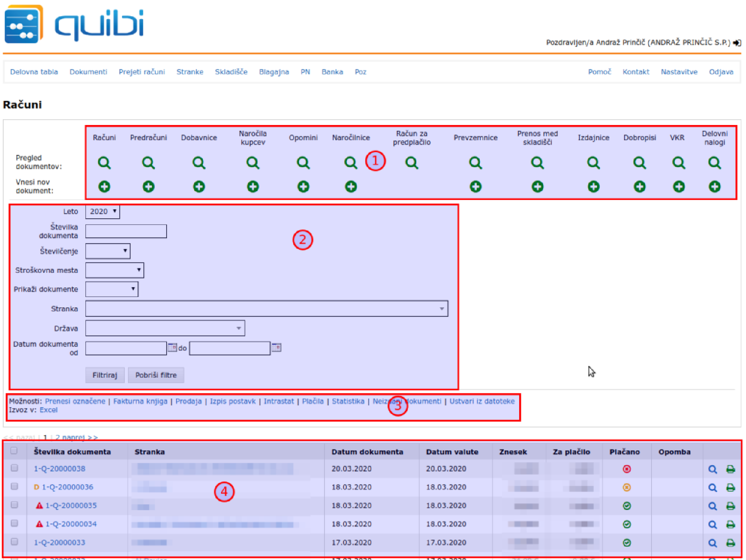Open the Stroškovna mesta dropdown
The image size is (746, 560).
pyautogui.click(x=115, y=270)
